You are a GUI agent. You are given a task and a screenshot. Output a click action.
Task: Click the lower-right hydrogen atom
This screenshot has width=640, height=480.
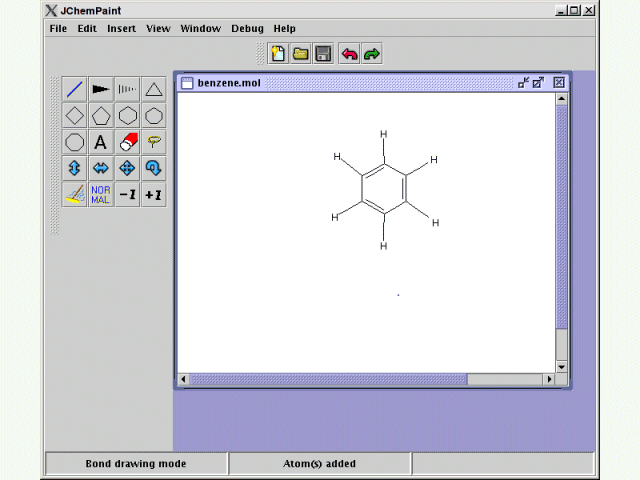pyautogui.click(x=436, y=223)
